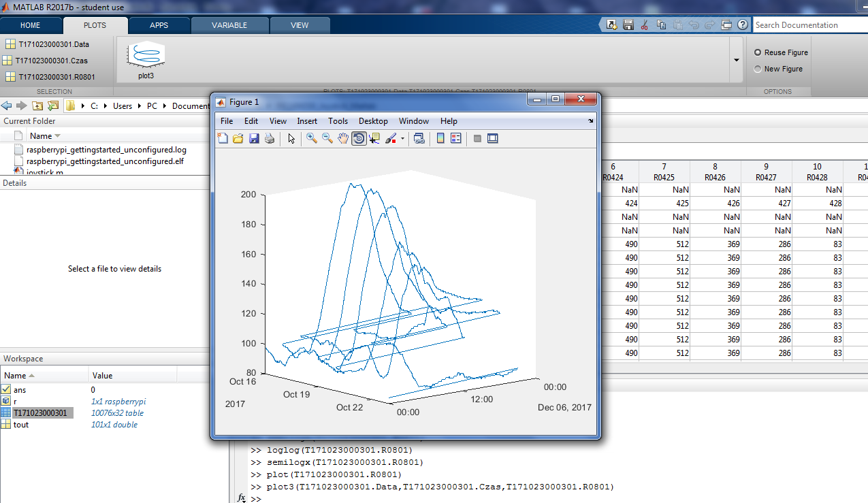
Task: Select the Pan hand tool
Action: tap(343, 138)
